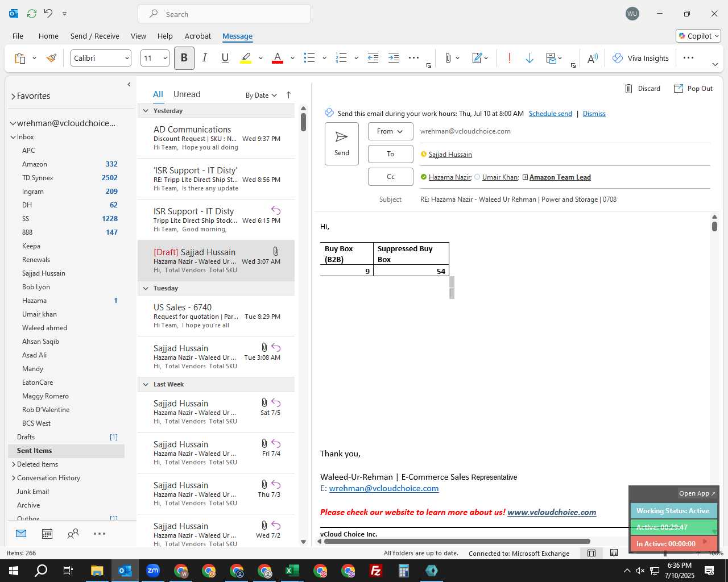Insert a bulleted list
The height and width of the screenshot is (582, 728).
click(x=309, y=58)
